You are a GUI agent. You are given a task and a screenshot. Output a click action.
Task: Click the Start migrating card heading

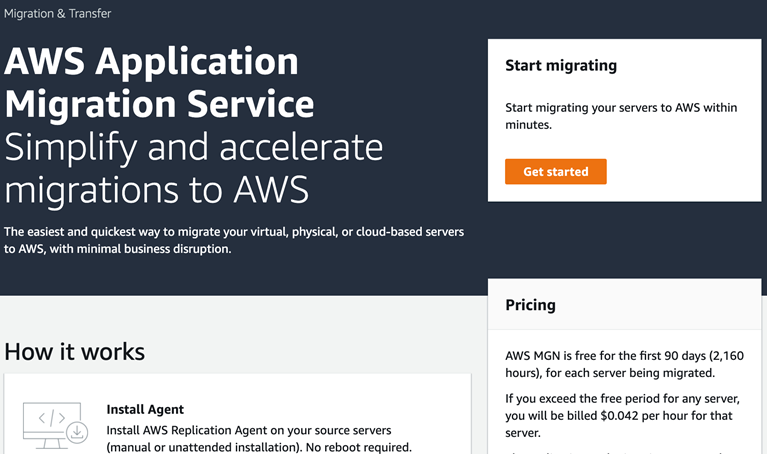tap(561, 66)
